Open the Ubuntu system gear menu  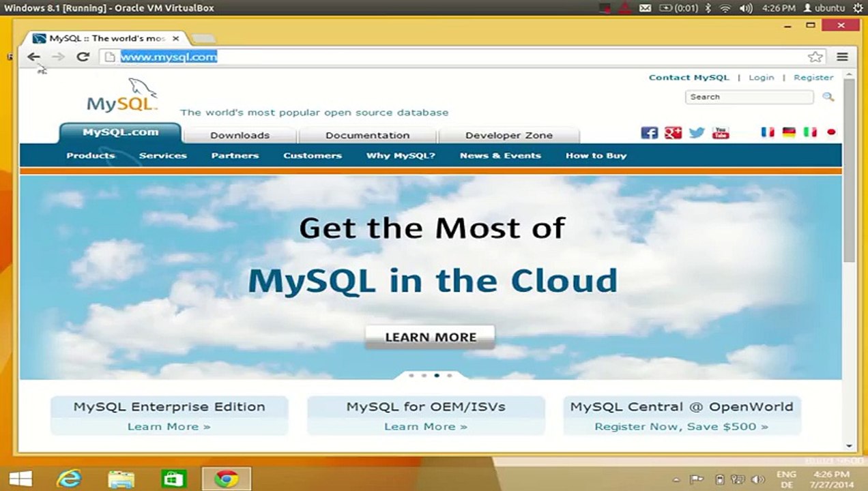[x=858, y=8]
